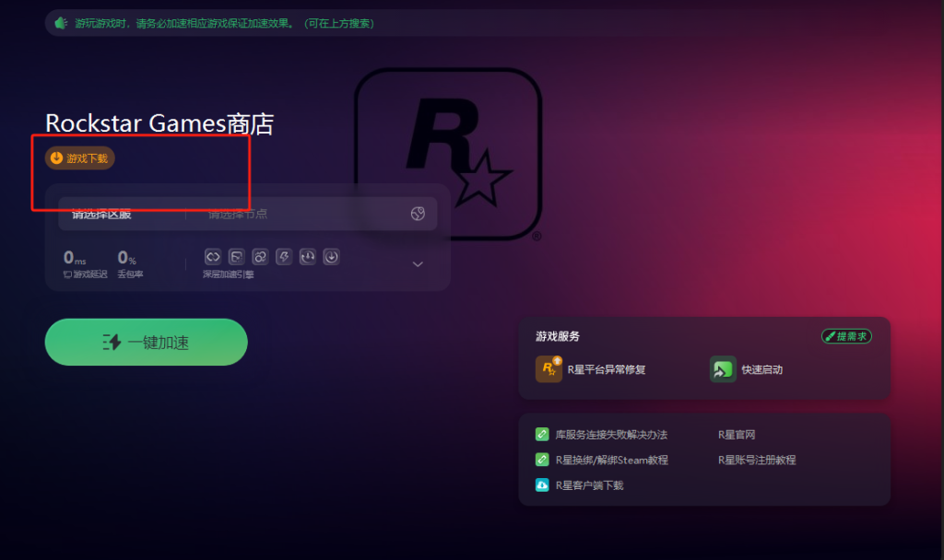Screen dimensions: 944x560
Task: Open the R星官网 link
Action: (x=737, y=435)
